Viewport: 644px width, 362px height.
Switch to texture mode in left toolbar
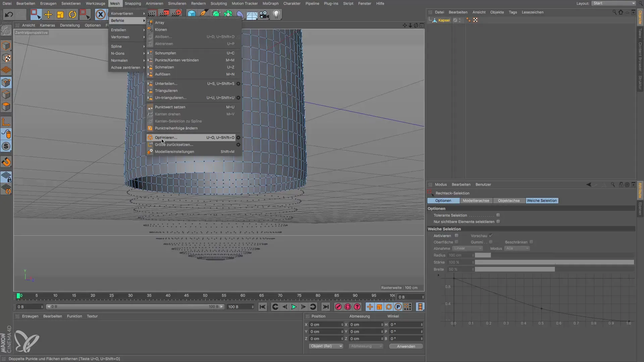6,58
